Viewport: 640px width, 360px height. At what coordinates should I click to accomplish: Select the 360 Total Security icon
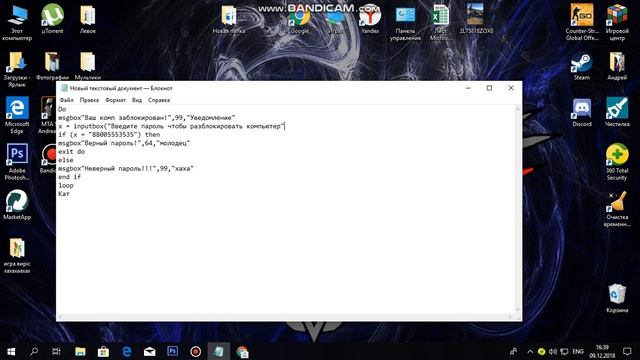tap(617, 162)
